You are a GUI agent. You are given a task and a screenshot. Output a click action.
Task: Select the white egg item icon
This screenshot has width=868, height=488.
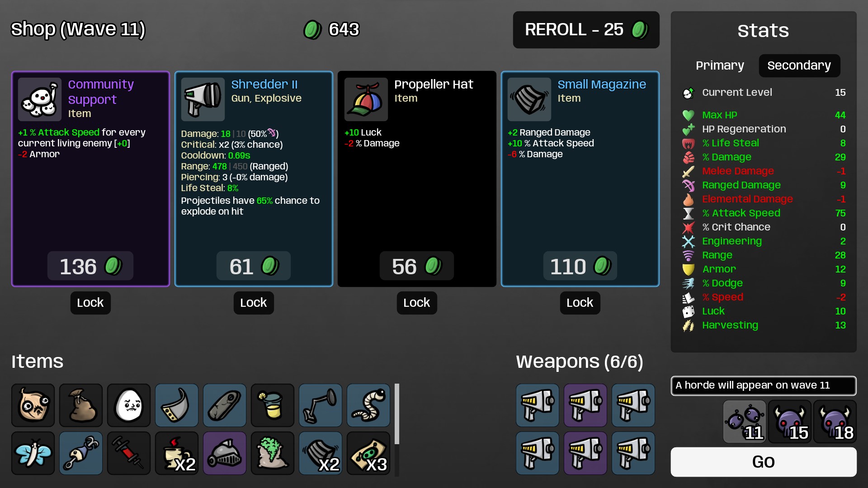click(x=129, y=405)
